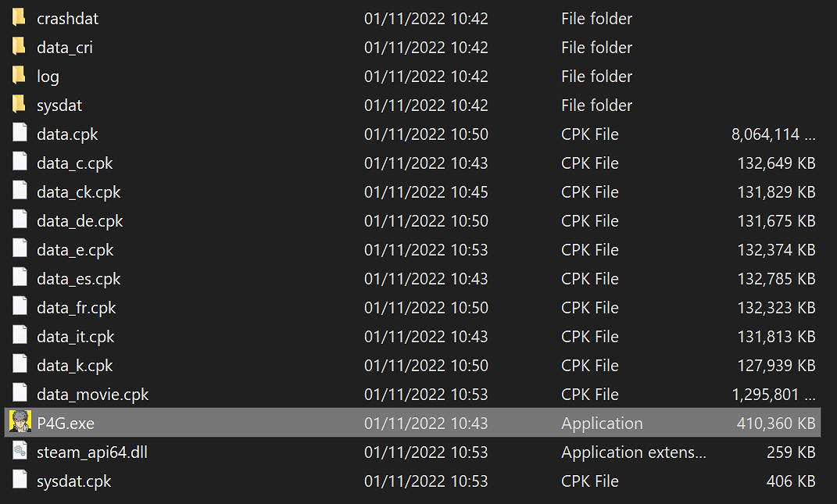Click the steam_api64.dll date modified entry

[426, 452]
